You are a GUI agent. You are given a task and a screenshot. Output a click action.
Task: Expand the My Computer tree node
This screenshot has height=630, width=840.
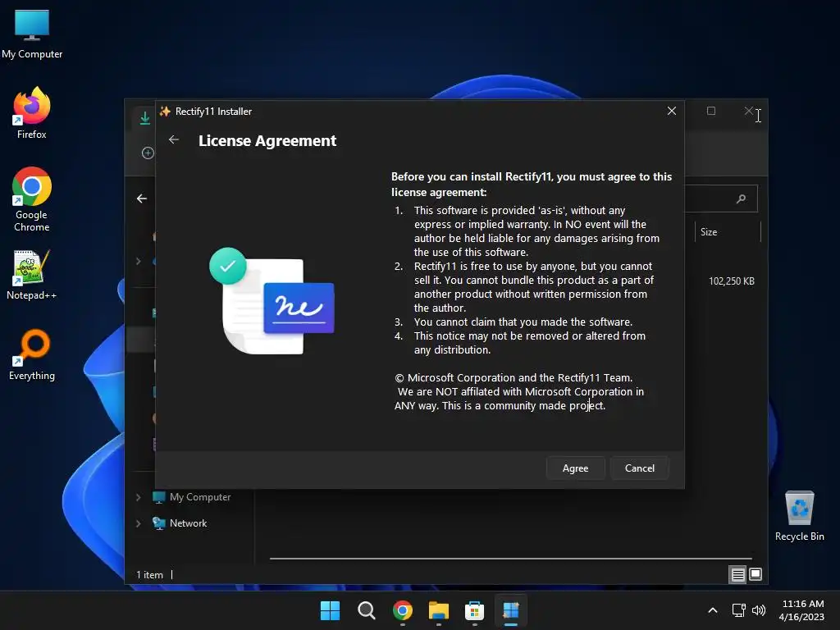click(x=138, y=497)
